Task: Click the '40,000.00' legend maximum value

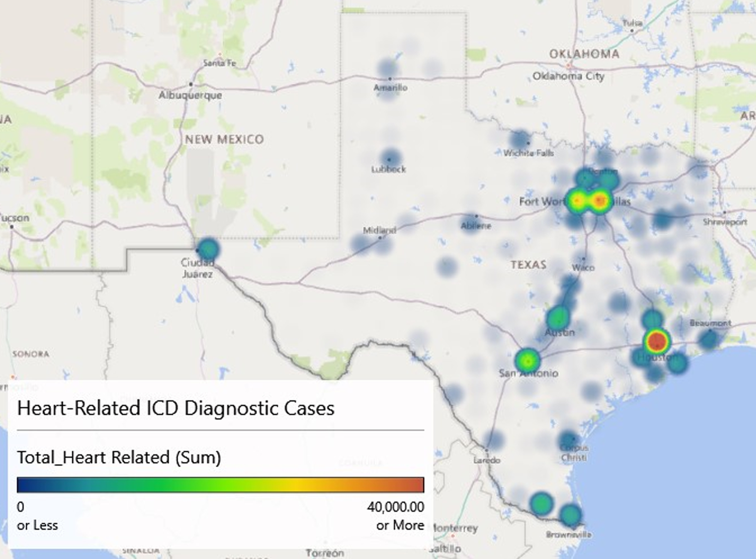Action: pos(396,507)
